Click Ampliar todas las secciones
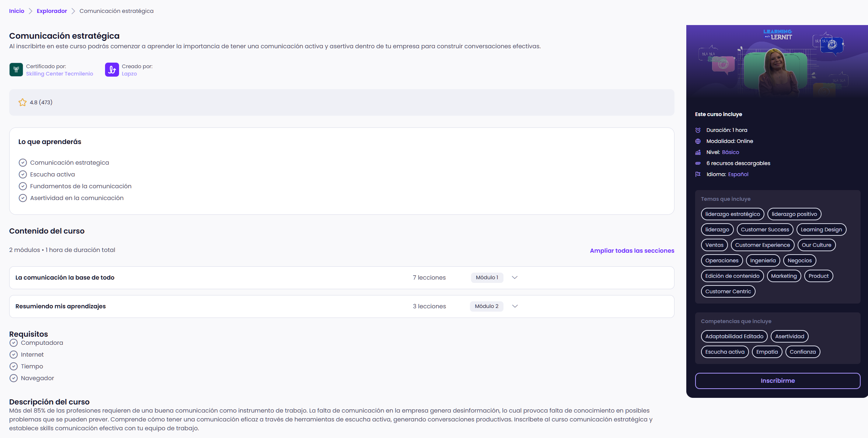Viewport: 868px width, 438px height. [632, 250]
